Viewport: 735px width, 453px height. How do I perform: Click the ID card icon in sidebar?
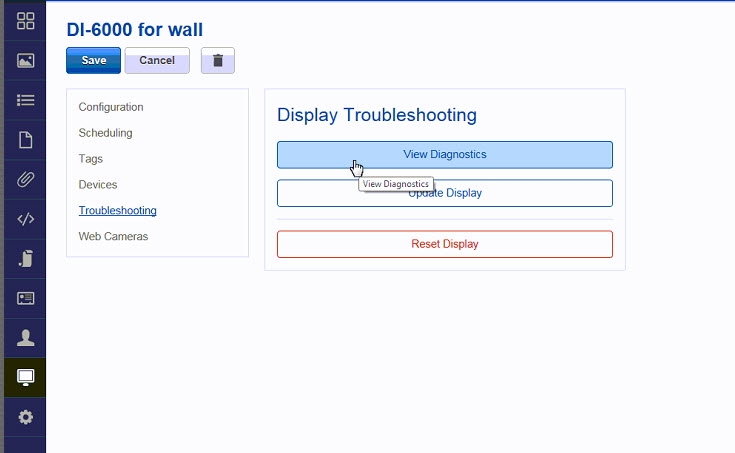pyautogui.click(x=26, y=298)
